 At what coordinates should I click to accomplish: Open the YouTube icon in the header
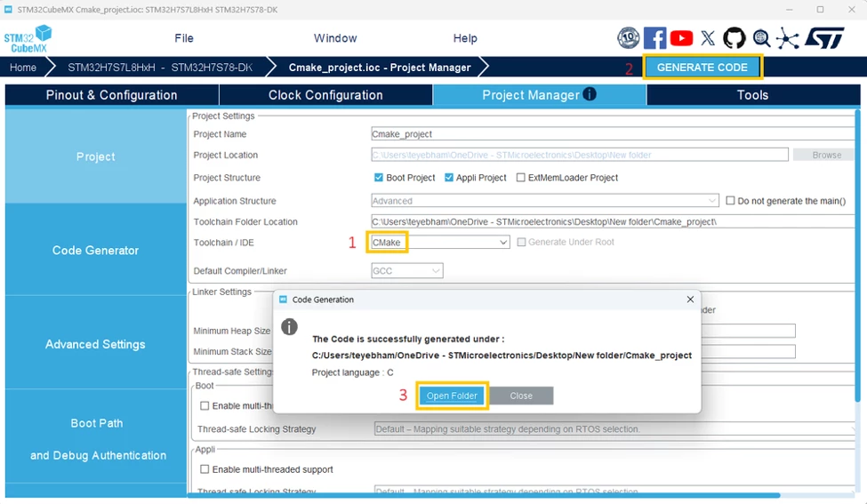coord(681,38)
